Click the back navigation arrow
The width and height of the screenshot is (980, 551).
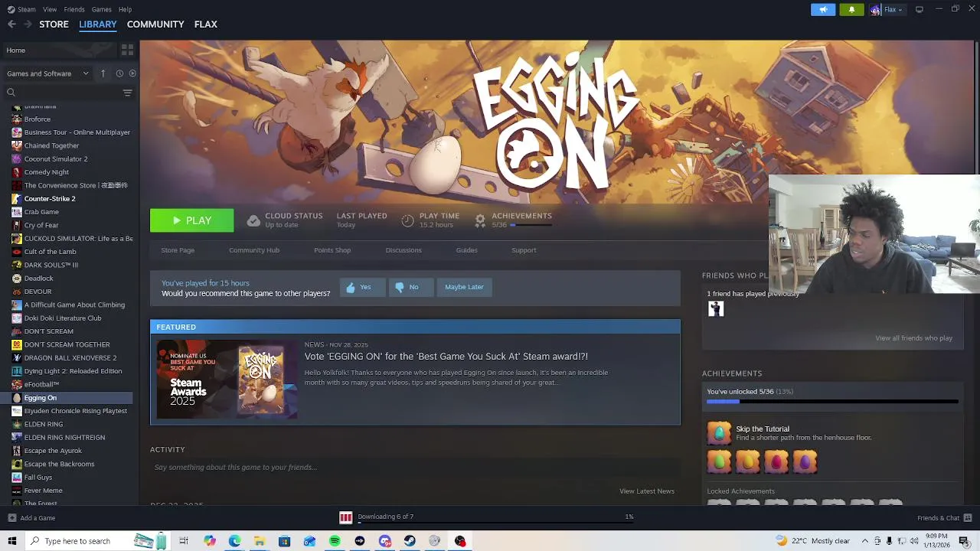(x=11, y=24)
